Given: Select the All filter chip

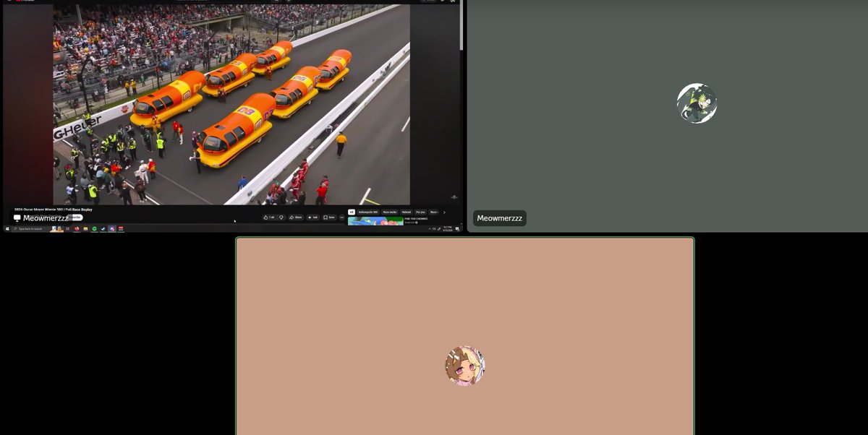Looking at the screenshot, I should coord(352,212).
